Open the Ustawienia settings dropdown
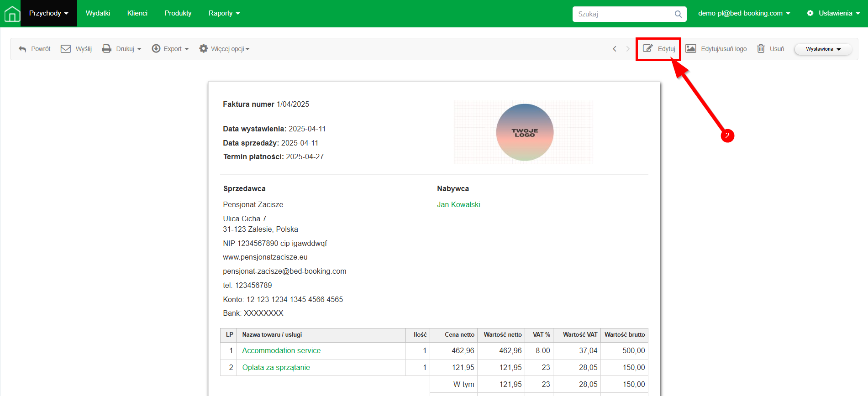 (x=833, y=13)
